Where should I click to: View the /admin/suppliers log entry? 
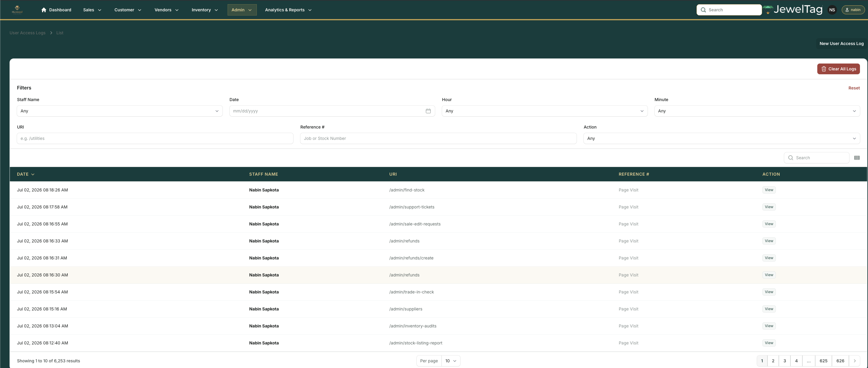[769, 309]
